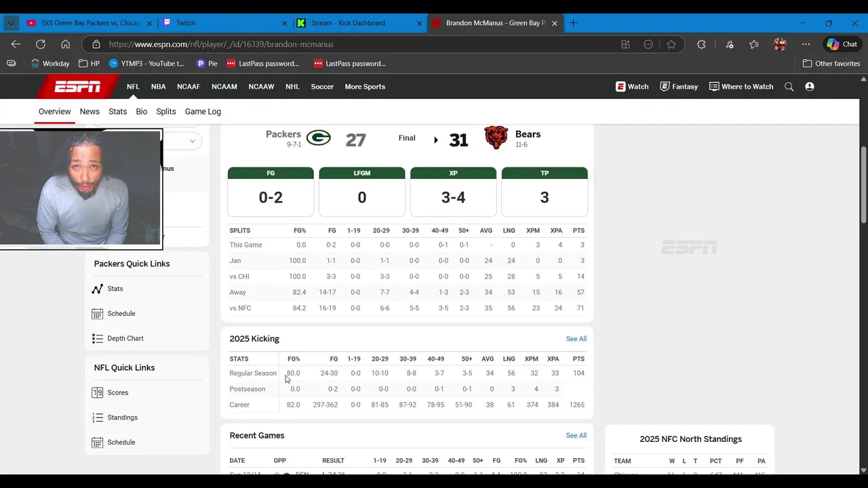Image resolution: width=868 pixels, height=488 pixels.
Task: Click the Packers team name in scoreboard
Action: pos(283,134)
